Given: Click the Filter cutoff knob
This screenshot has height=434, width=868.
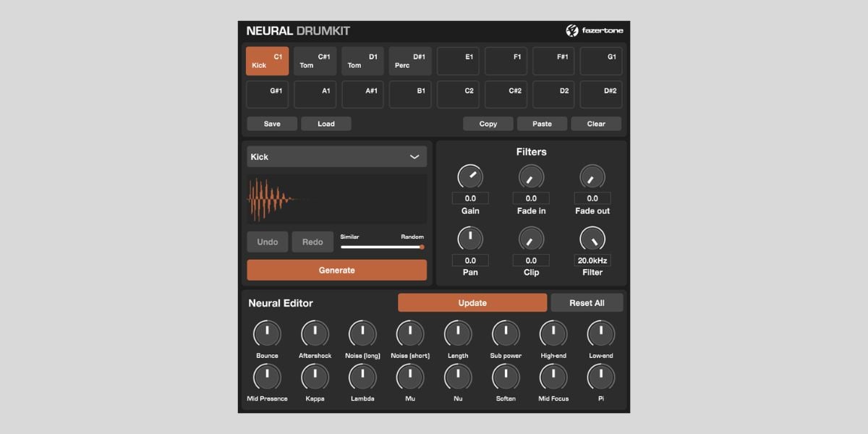Looking at the screenshot, I should (592, 238).
